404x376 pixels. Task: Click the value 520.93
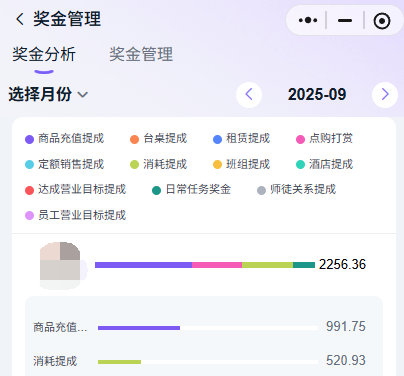coord(346,360)
